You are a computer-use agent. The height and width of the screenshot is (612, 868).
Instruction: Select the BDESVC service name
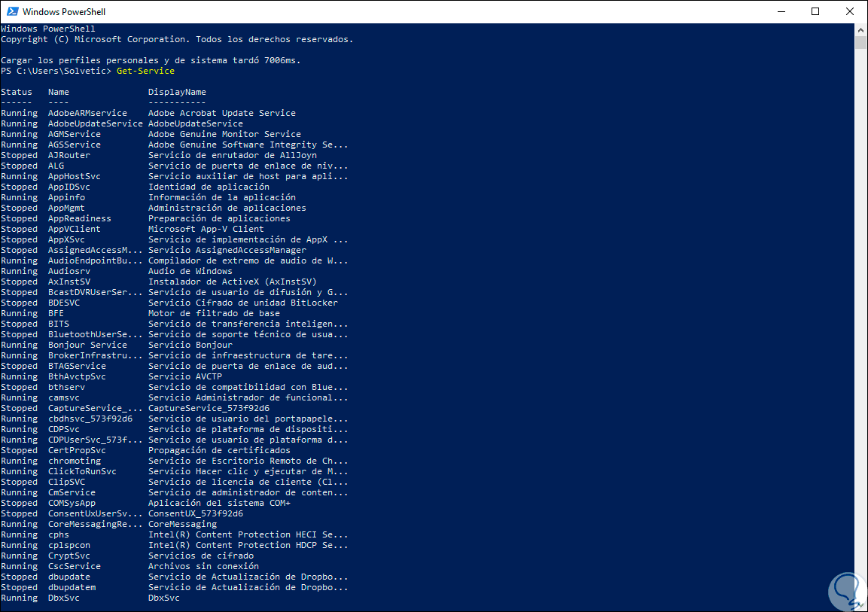tap(64, 303)
